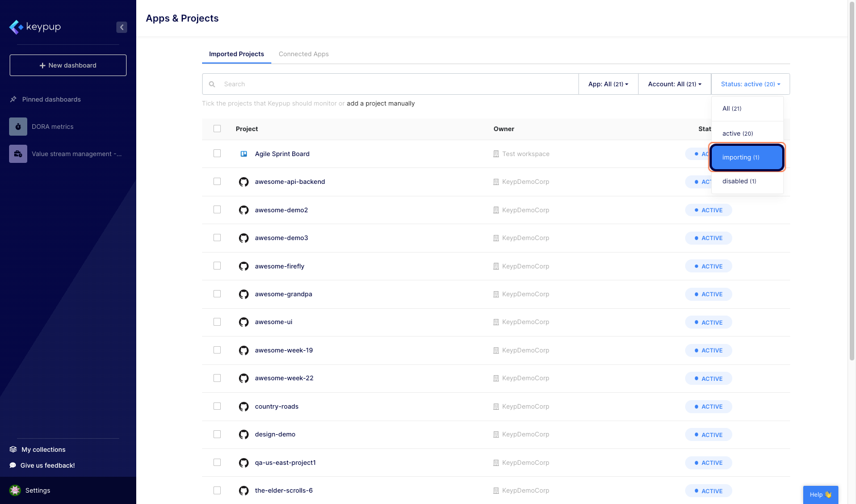The image size is (856, 504).
Task: Switch to the Imported Projects tab
Action: pos(236,54)
